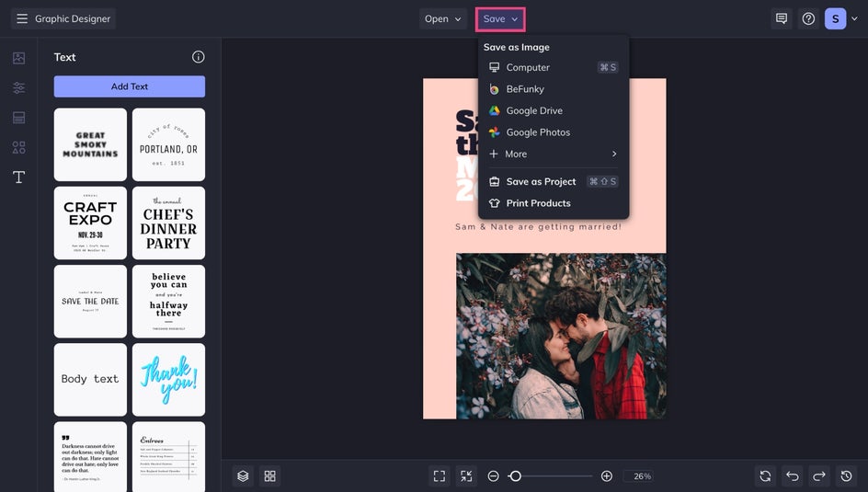Screen dimensions: 868x492
Task: Click the Text panel info icon
Action: 199,57
